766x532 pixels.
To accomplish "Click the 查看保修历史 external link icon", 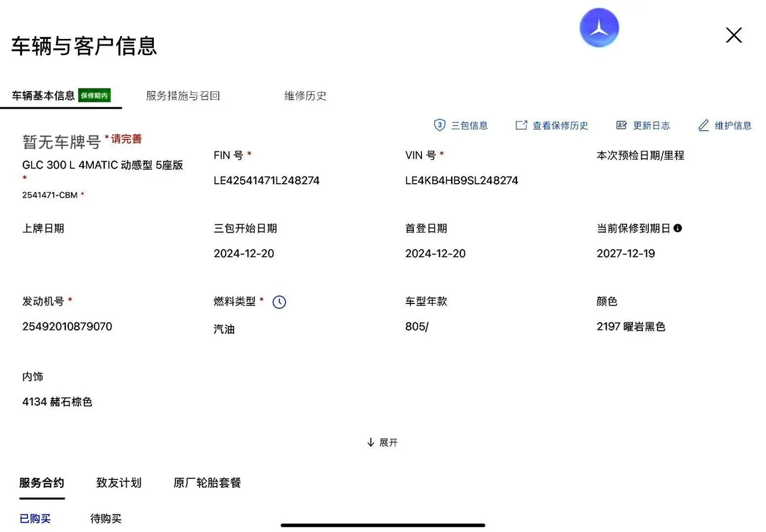I will click(x=521, y=125).
